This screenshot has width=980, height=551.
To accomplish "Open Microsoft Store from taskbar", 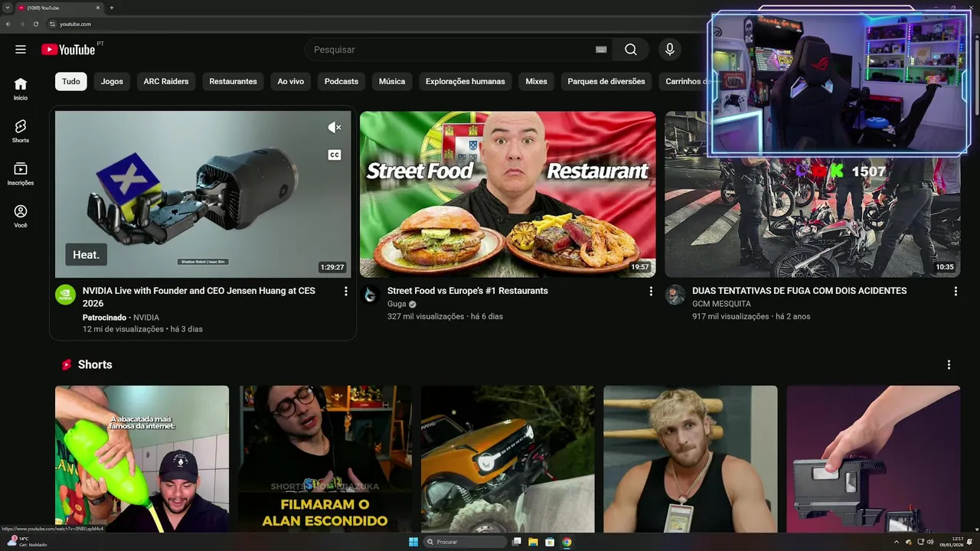I will tap(550, 542).
